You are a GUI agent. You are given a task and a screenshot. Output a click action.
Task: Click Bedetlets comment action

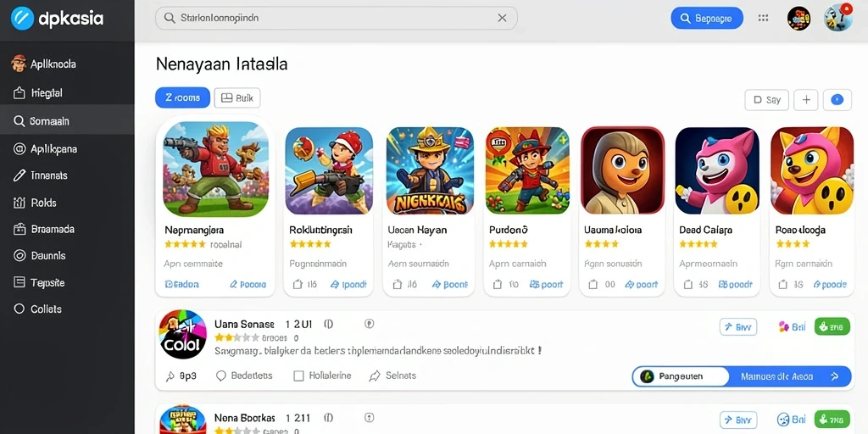(244, 376)
